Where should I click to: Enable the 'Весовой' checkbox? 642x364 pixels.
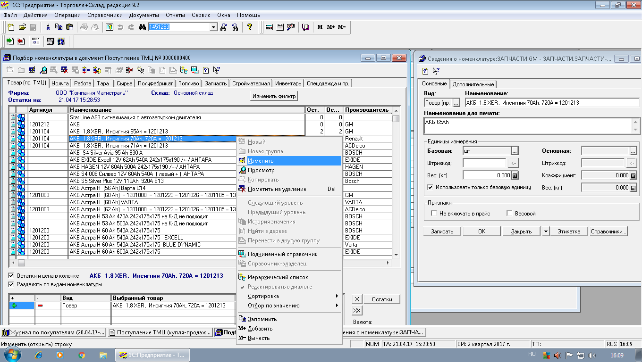point(509,214)
